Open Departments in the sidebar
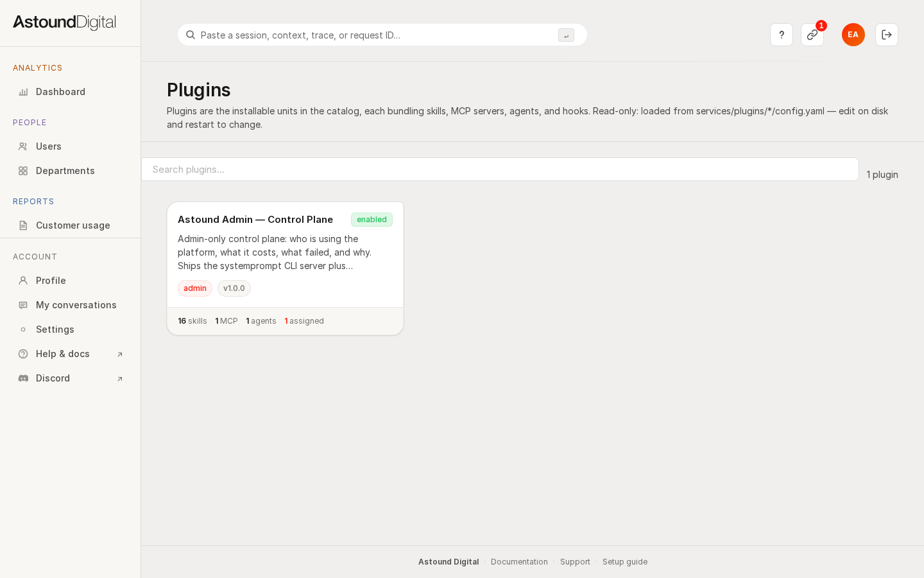The width and height of the screenshot is (924, 578). tap(70, 171)
